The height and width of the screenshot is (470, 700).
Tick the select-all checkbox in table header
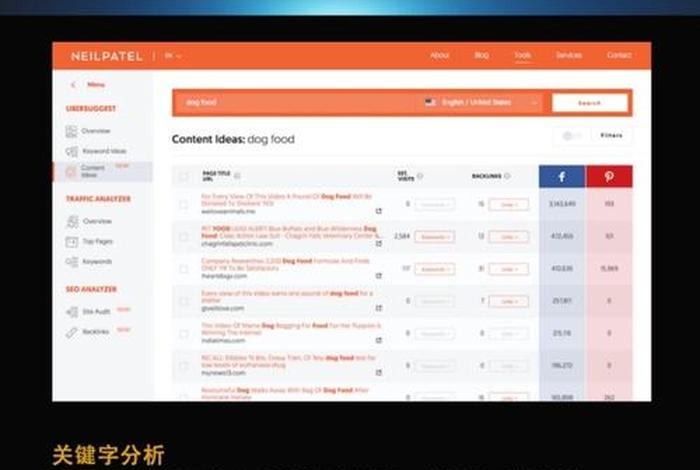(183, 176)
